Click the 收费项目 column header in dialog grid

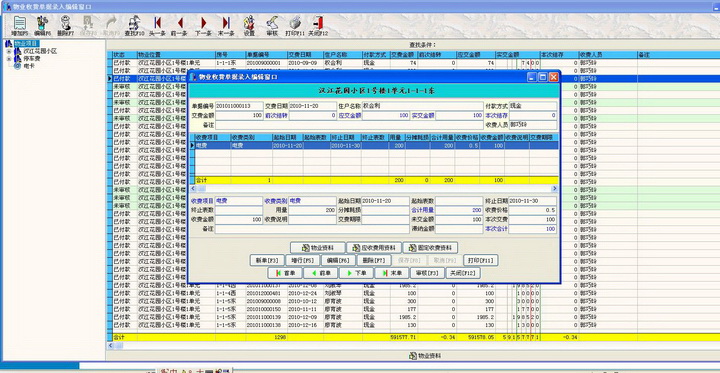tap(213, 137)
